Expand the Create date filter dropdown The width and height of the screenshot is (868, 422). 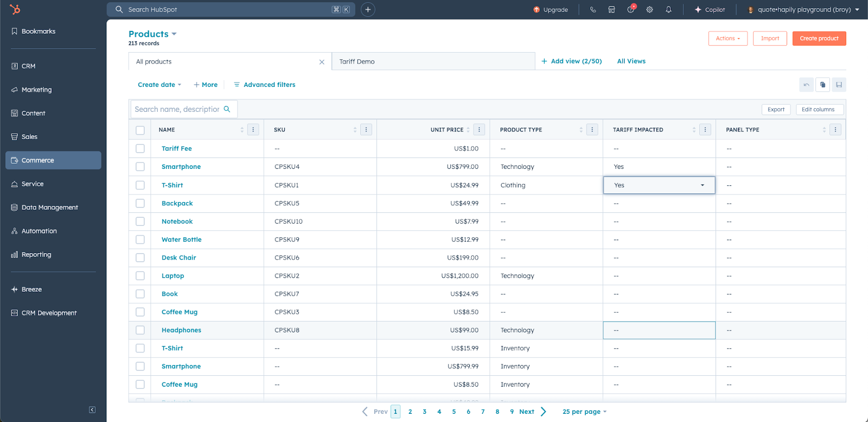click(159, 85)
